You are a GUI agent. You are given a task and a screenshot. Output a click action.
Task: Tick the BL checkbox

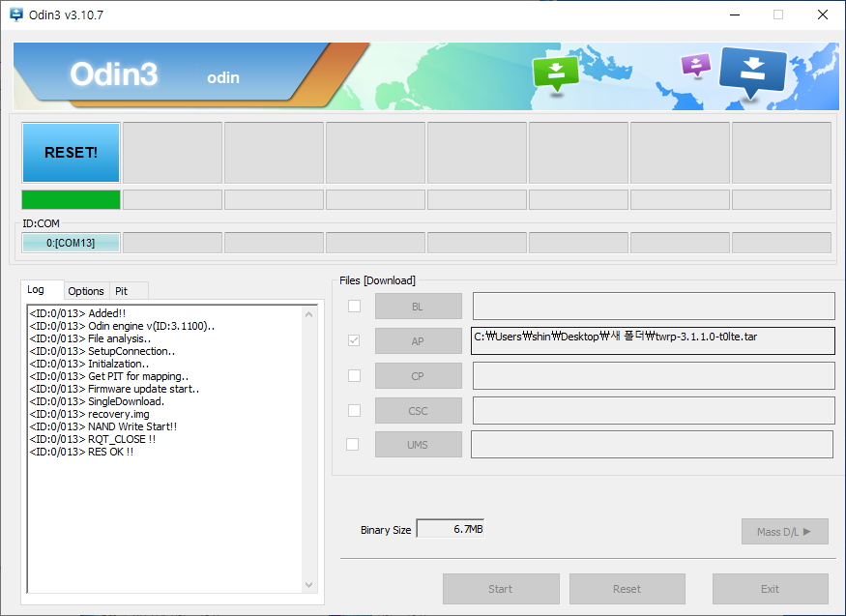click(x=355, y=307)
